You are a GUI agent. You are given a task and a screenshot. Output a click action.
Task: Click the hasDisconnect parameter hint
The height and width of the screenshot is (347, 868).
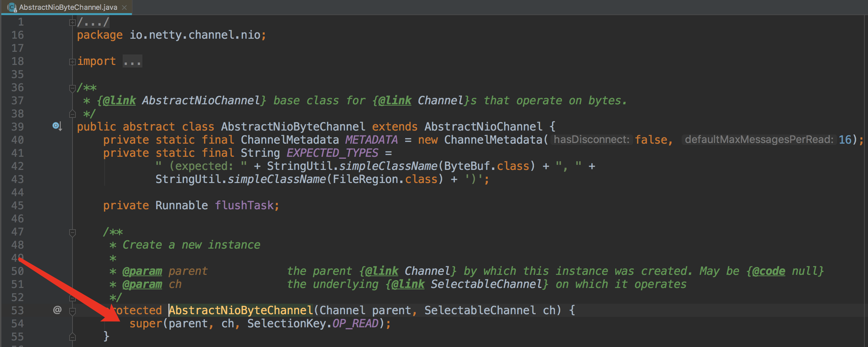click(x=591, y=139)
